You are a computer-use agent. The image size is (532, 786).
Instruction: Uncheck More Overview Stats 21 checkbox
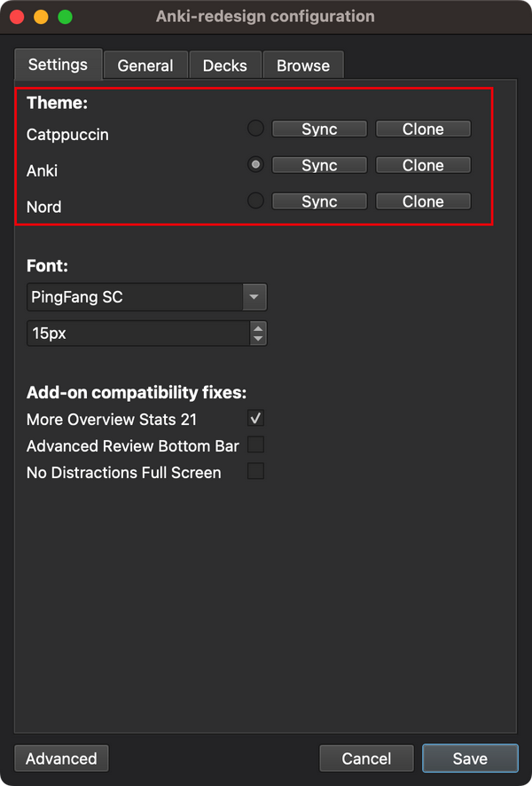click(x=255, y=418)
